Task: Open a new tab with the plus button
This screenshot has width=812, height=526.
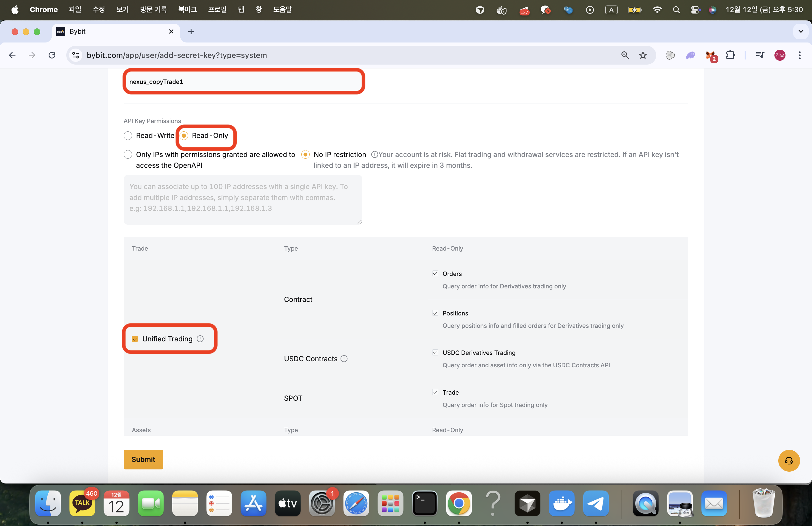Action: tap(191, 31)
